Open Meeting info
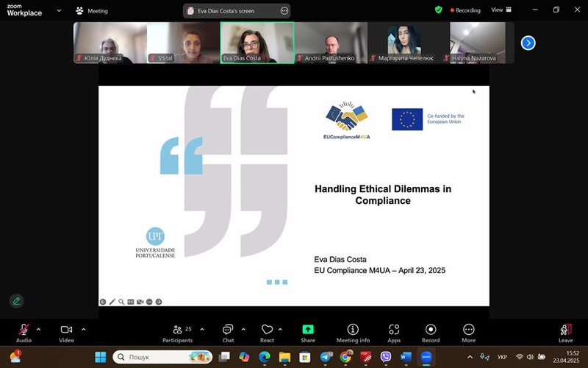Image resolution: width=588 pixels, height=368 pixels. (x=353, y=333)
